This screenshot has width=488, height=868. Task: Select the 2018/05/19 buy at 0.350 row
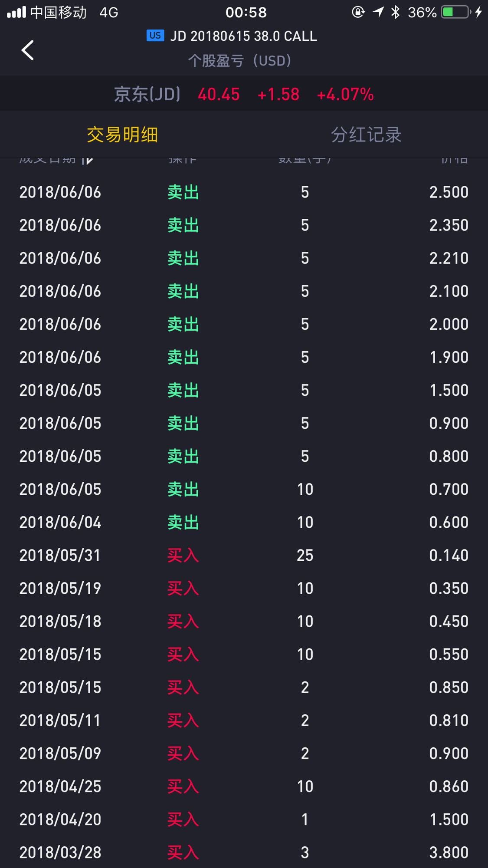click(x=244, y=589)
